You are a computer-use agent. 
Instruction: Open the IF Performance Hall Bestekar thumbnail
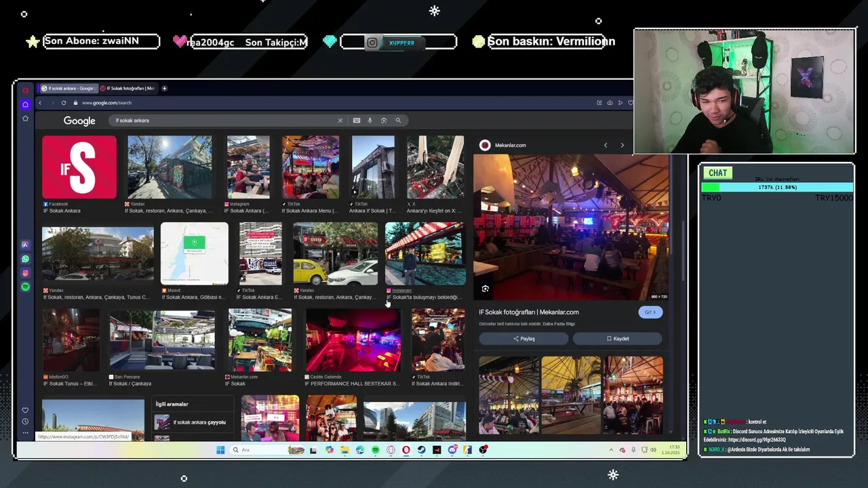353,340
